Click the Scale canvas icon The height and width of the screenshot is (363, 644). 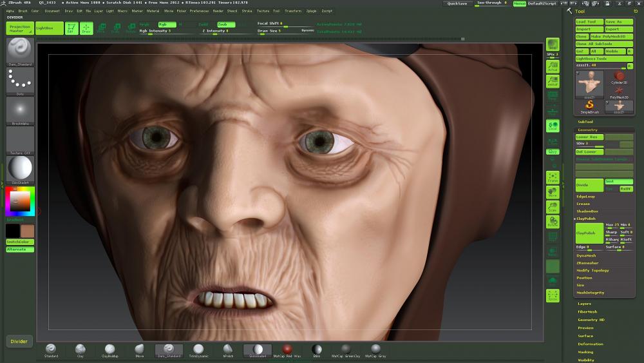(x=553, y=207)
